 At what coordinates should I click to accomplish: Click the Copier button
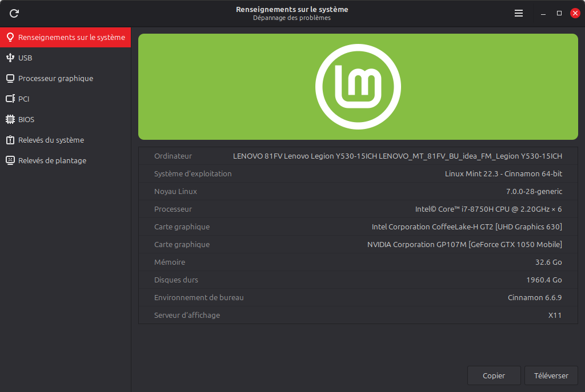[x=494, y=375]
